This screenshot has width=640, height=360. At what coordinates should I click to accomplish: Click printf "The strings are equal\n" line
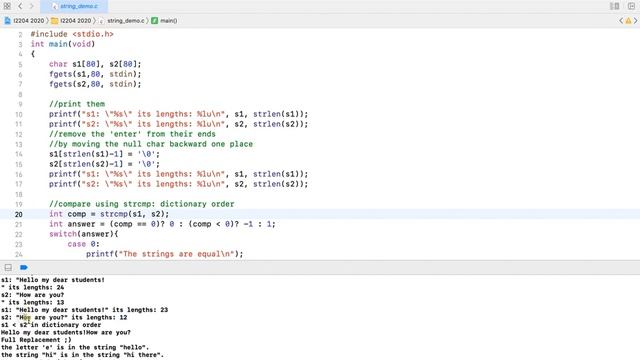coord(164,254)
